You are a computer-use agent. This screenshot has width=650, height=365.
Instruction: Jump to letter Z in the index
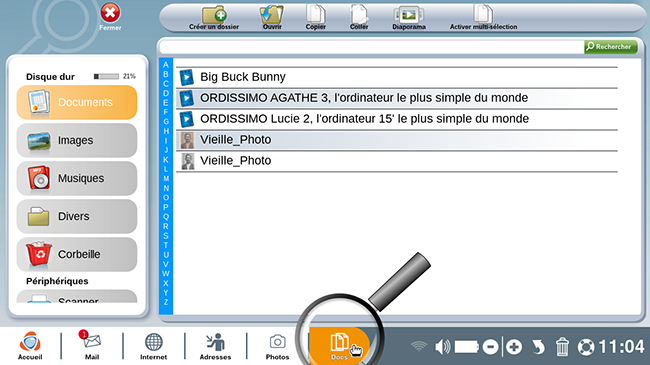[166, 302]
